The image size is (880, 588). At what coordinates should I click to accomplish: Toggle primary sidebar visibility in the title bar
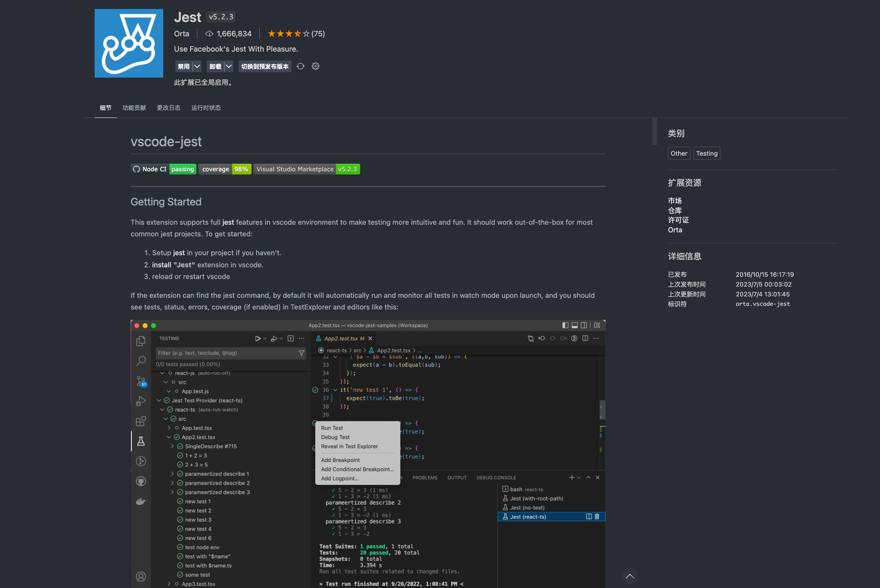tap(566, 325)
